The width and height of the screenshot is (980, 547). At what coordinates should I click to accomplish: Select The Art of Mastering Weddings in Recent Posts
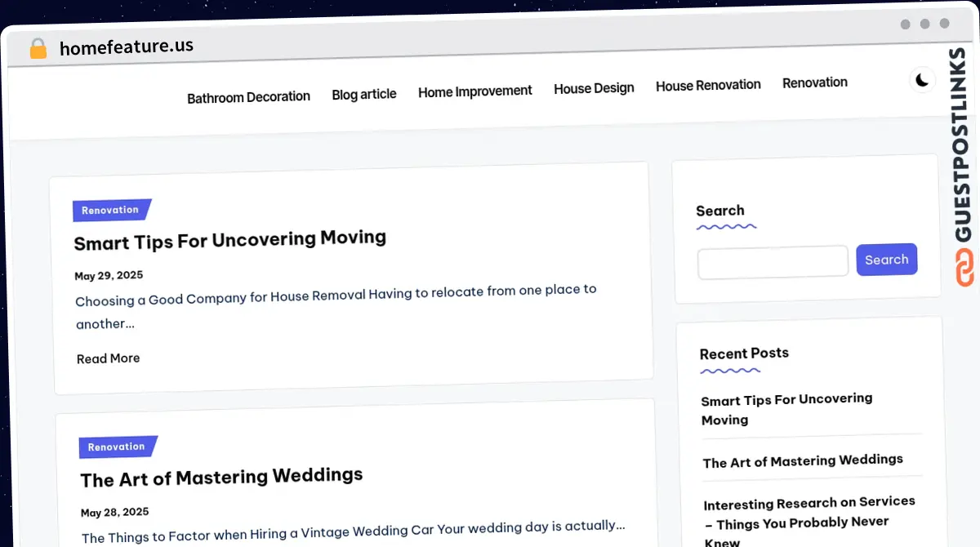802,461
